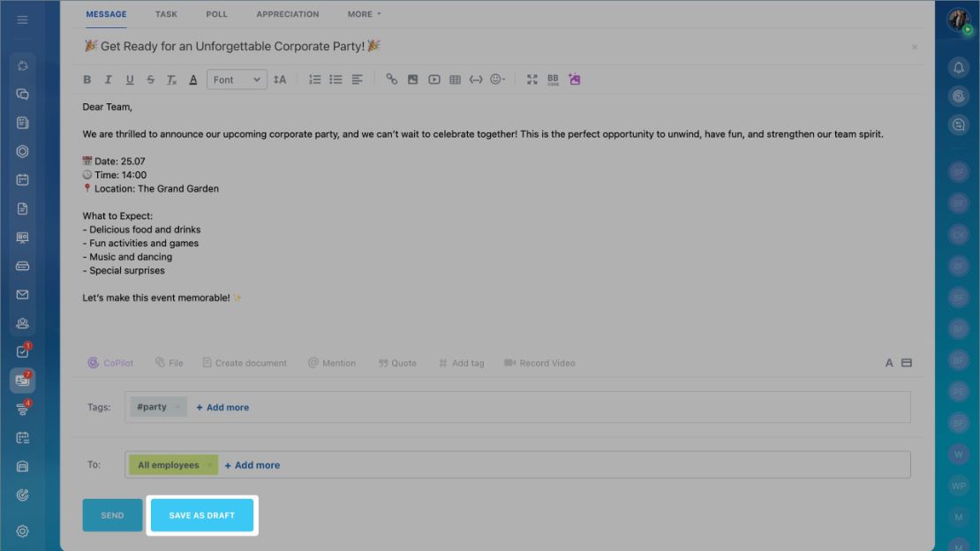Toggle underline formatting
The image size is (980, 551).
[x=130, y=79]
